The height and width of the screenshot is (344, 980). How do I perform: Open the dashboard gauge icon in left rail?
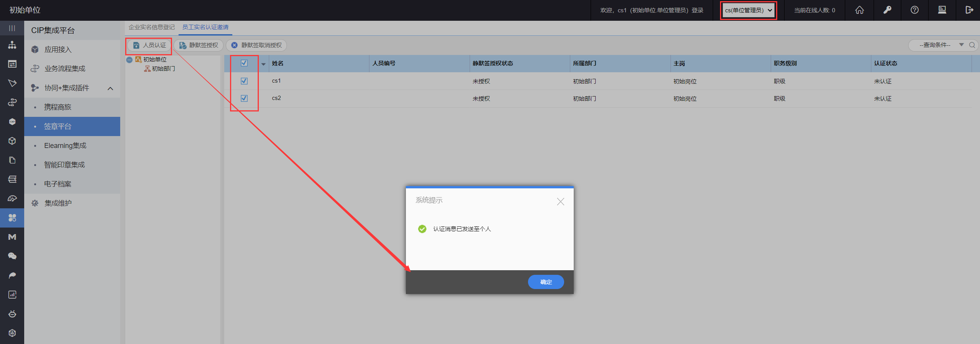point(12,198)
